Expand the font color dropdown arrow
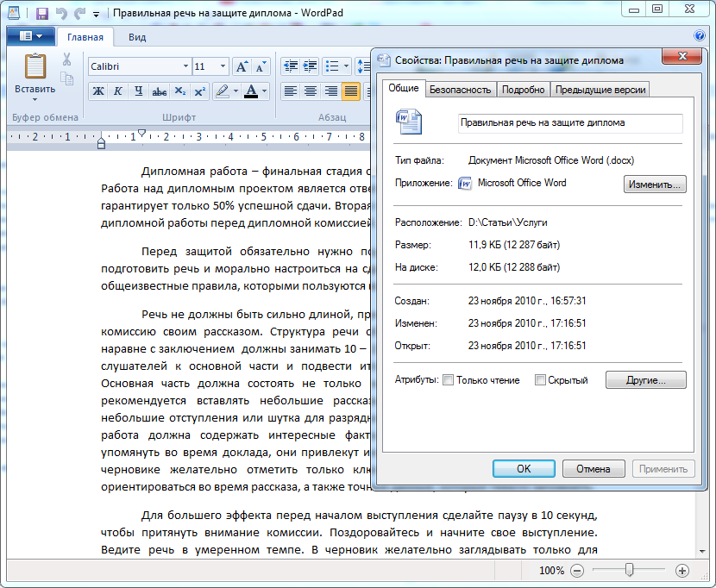 click(264, 91)
